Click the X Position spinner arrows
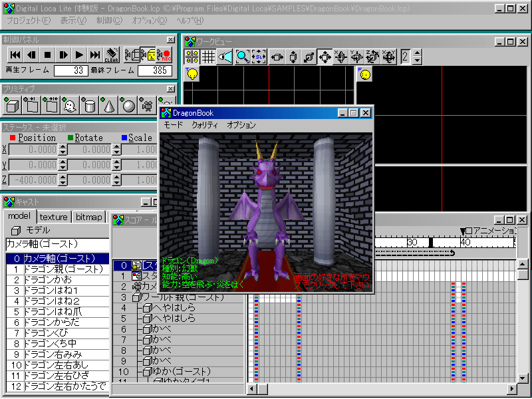 pos(63,150)
